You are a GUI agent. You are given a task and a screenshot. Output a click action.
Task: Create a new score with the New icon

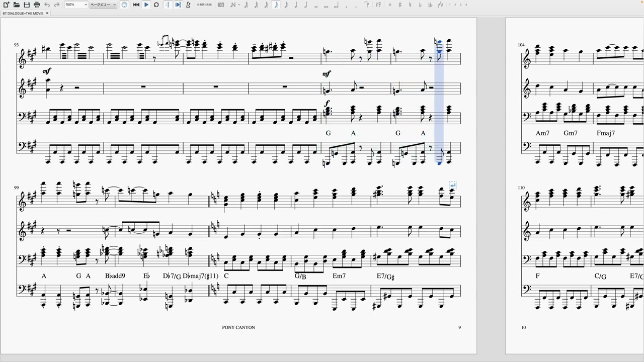[x=6, y=5]
